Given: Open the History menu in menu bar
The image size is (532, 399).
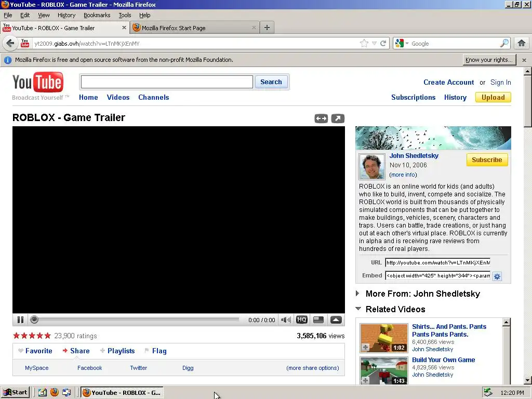Looking at the screenshot, I should pos(66,15).
